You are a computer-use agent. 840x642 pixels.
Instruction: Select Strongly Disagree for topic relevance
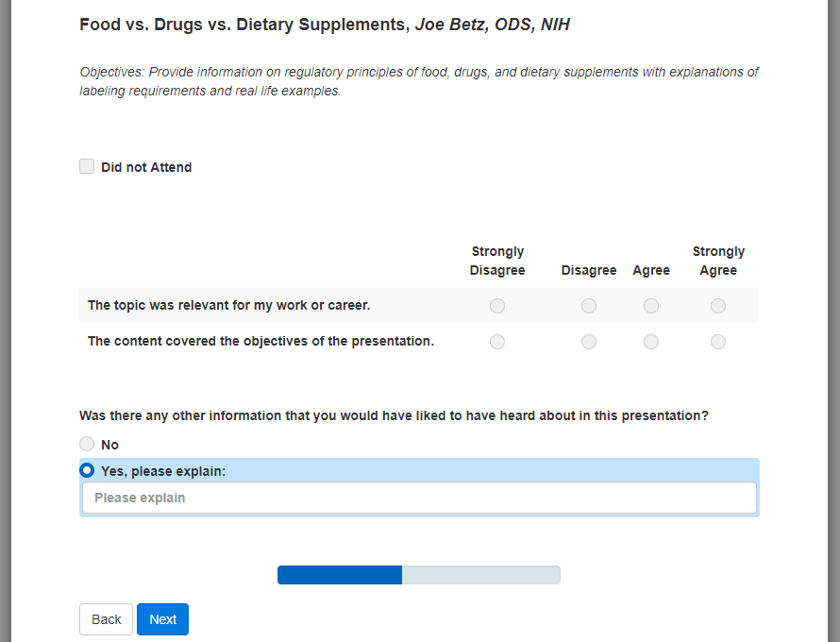[x=497, y=306]
